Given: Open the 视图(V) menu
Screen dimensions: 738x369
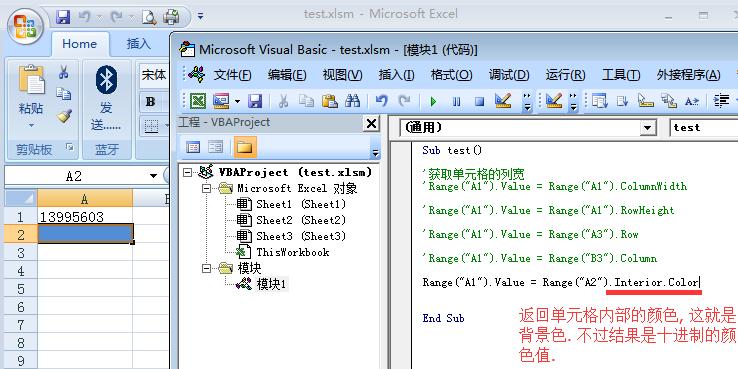Looking at the screenshot, I should click(342, 75).
